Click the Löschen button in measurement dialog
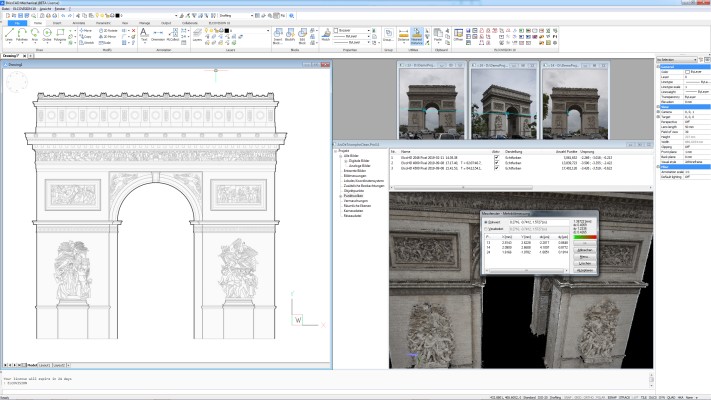 coord(584,263)
